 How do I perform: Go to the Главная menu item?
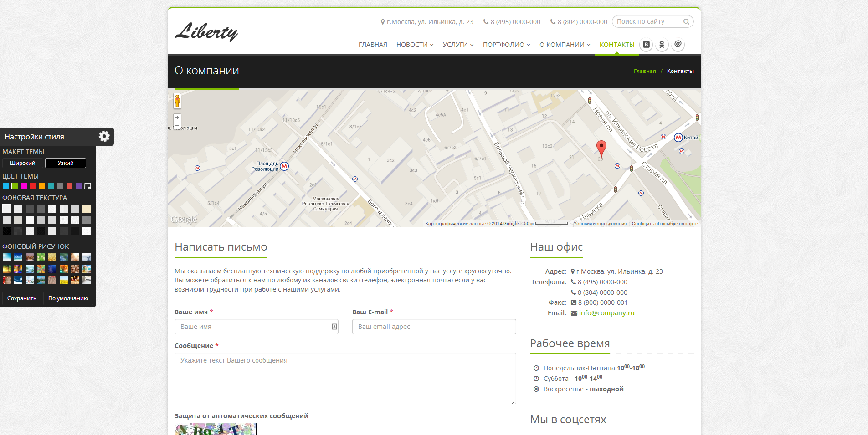point(373,45)
